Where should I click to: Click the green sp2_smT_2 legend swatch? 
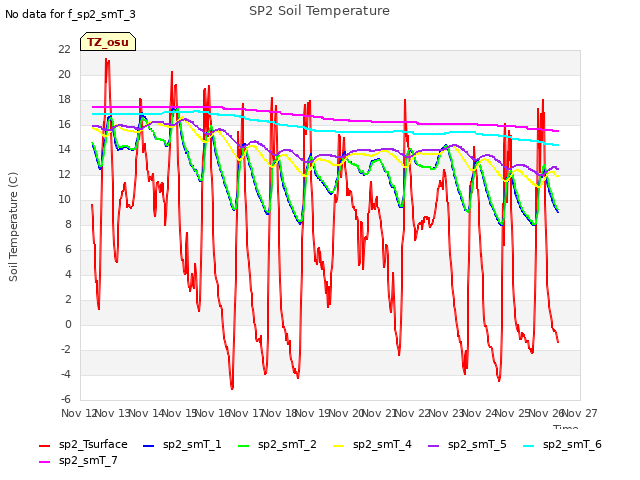click(x=243, y=446)
